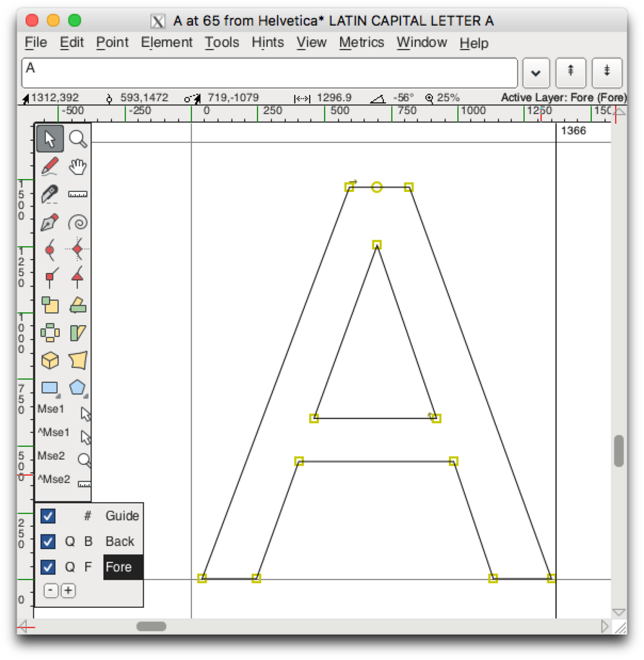Click the glyph text input field

tap(269, 73)
